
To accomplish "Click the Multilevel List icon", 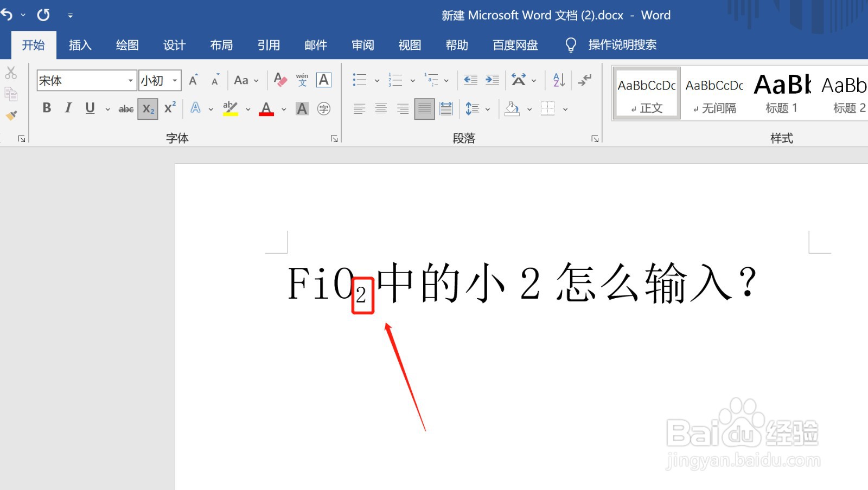I will (x=431, y=80).
